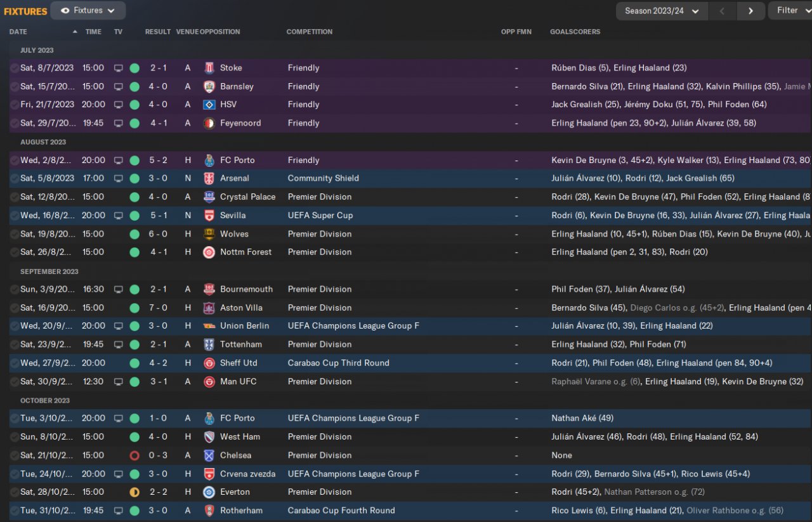This screenshot has width=812, height=522.
Task: Sort fixtures by the DATE column
Action: pyautogui.click(x=18, y=32)
